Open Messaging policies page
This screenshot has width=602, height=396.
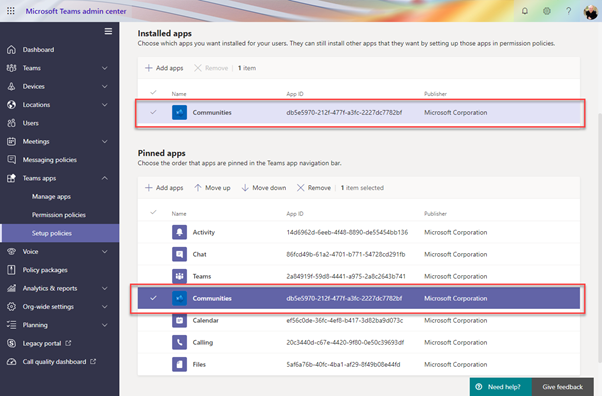click(50, 159)
